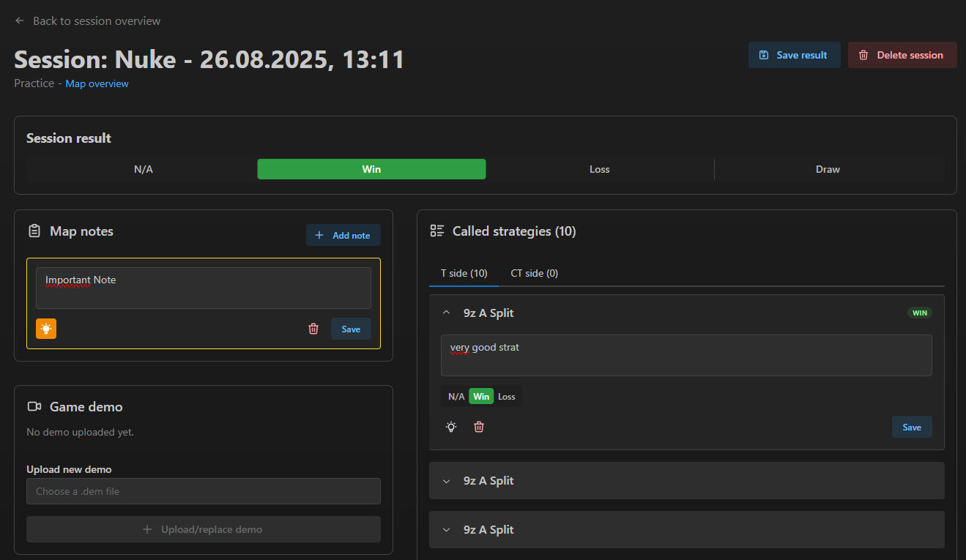
Task: Set session result to N/A
Action: click(143, 169)
